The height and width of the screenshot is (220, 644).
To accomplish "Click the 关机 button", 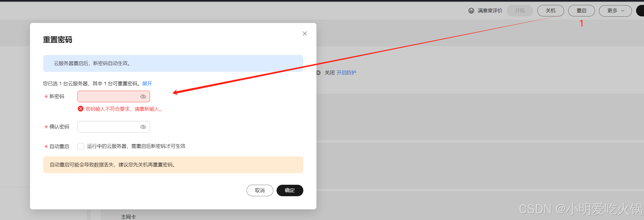I will [x=550, y=11].
